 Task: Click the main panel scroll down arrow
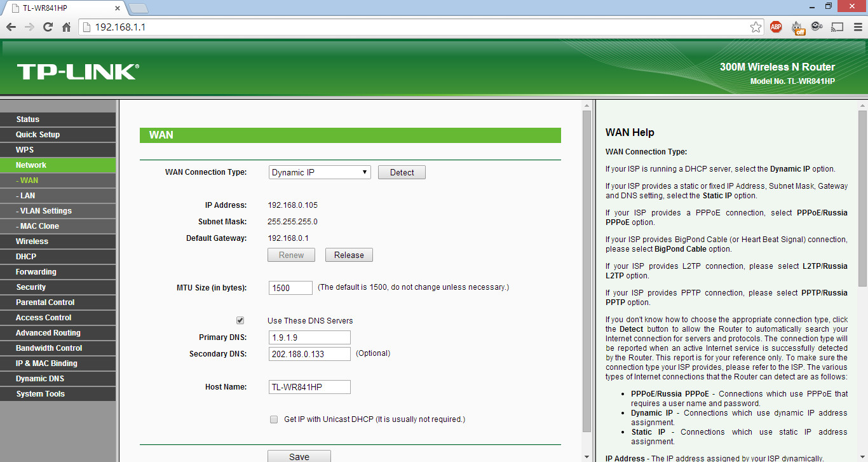(587, 456)
